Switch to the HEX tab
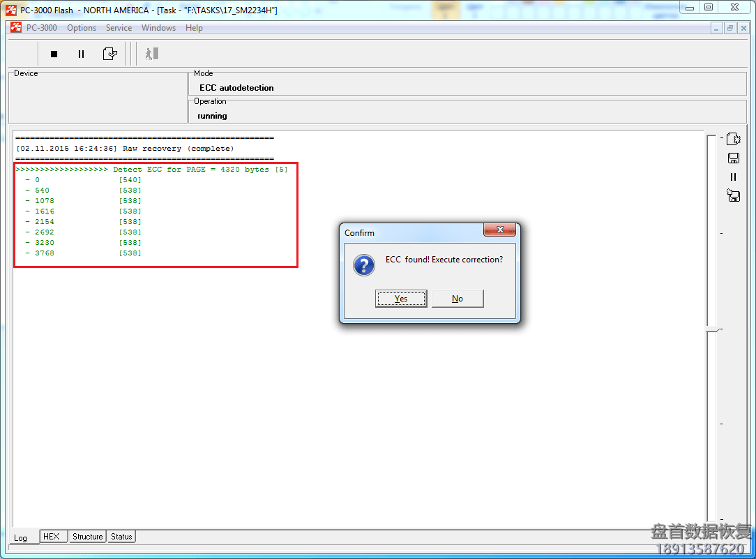Image resolution: width=756 pixels, height=559 pixels. [52, 537]
